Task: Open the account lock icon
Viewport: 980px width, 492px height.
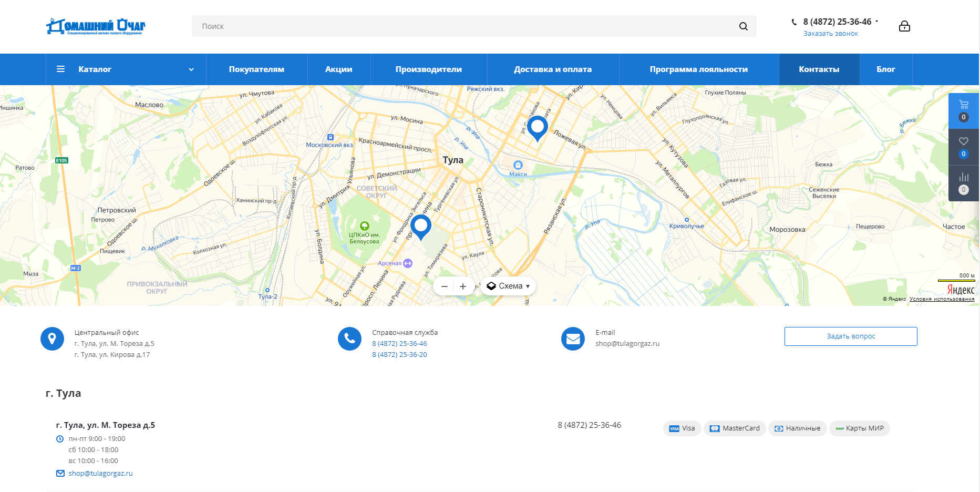Action: 904,26
